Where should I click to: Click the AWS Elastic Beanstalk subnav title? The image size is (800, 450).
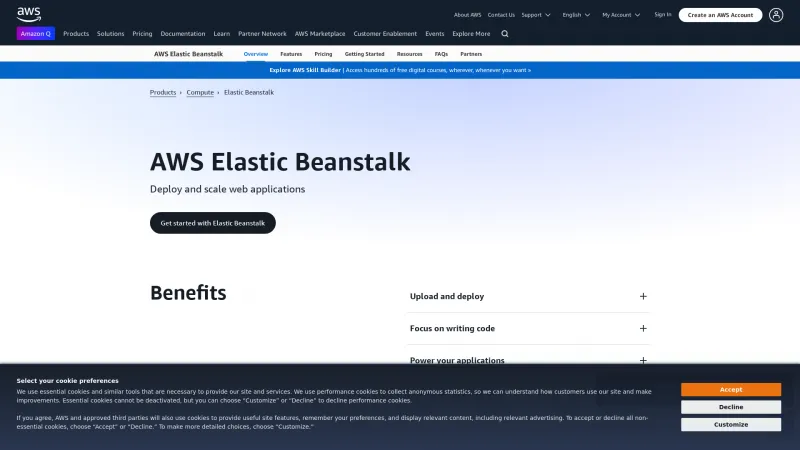coord(188,54)
